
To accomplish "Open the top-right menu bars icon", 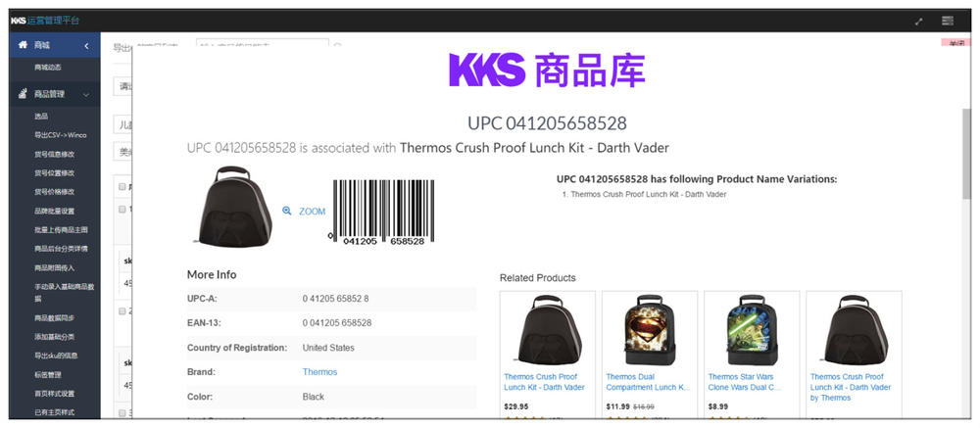I will click(x=948, y=22).
